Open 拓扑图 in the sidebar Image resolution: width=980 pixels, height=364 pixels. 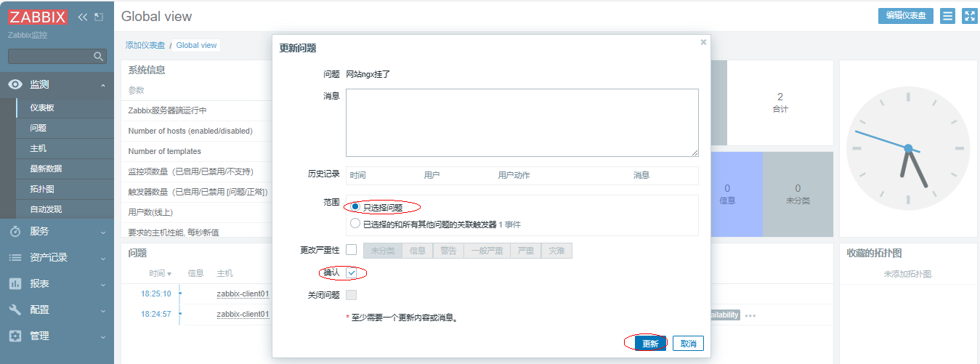click(x=42, y=189)
